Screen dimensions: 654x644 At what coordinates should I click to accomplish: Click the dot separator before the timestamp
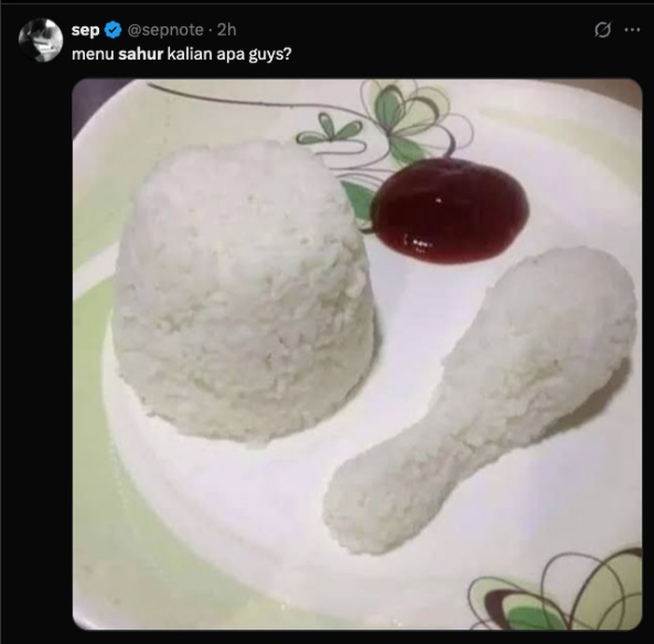pos(210,31)
